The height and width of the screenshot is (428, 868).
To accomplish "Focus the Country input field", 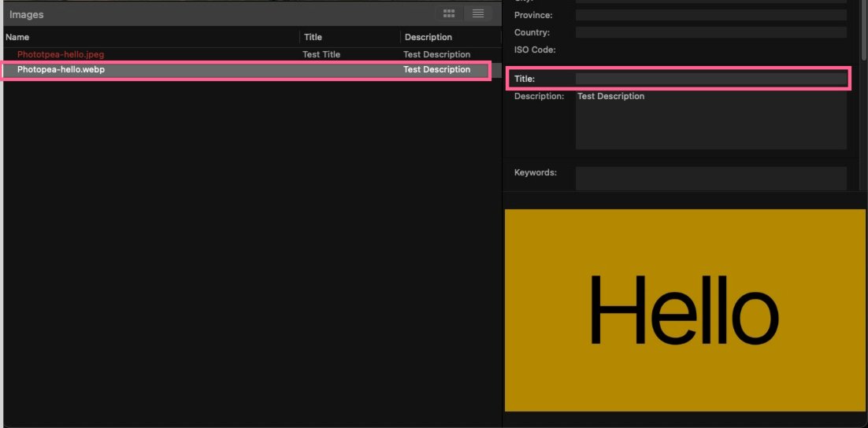I will point(710,32).
